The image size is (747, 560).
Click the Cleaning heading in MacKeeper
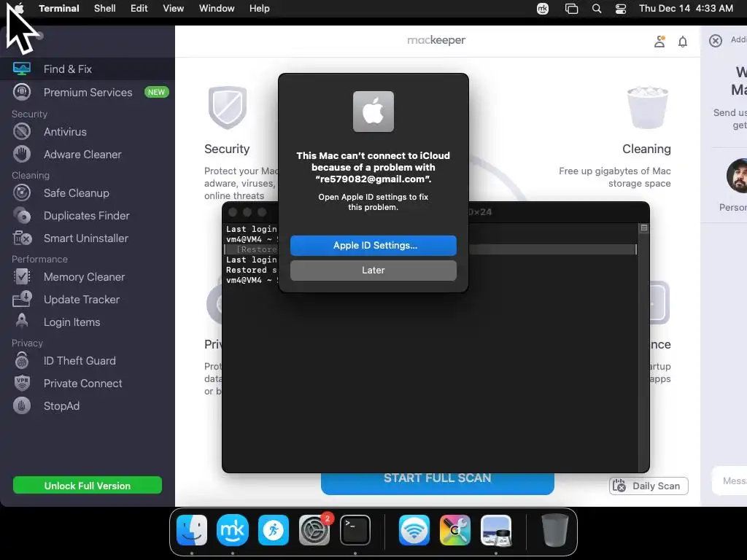(646, 149)
